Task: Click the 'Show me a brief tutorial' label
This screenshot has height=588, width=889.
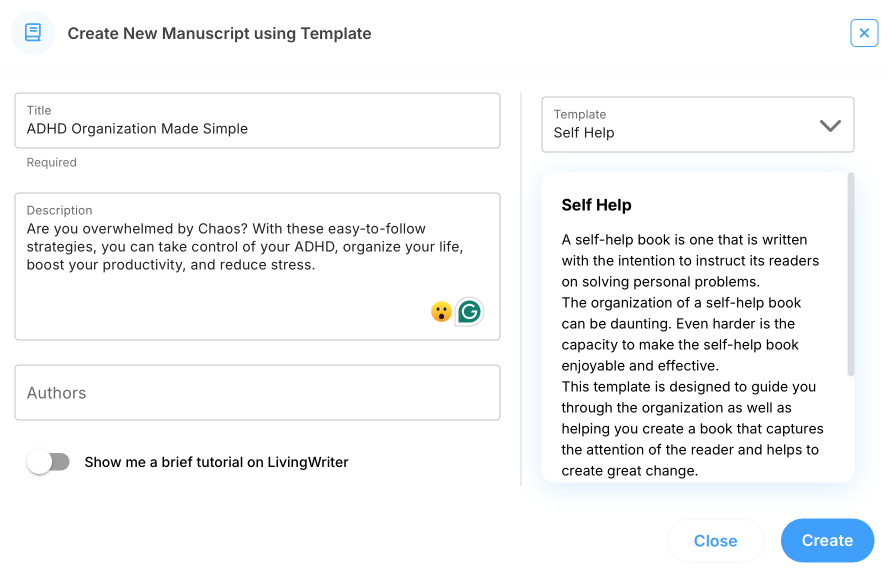Action: tap(216, 462)
